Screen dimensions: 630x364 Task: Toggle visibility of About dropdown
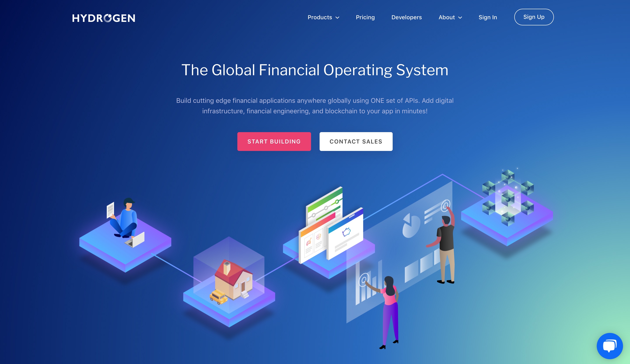pyautogui.click(x=450, y=17)
